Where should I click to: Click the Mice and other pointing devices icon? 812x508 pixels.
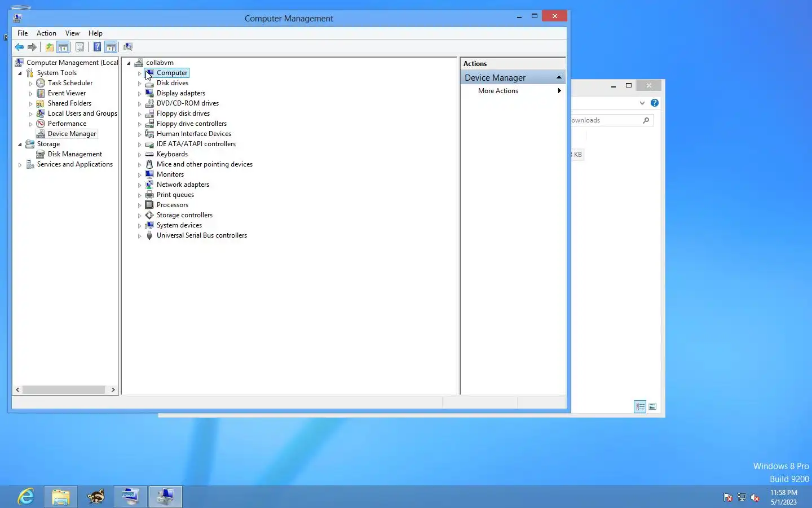149,164
